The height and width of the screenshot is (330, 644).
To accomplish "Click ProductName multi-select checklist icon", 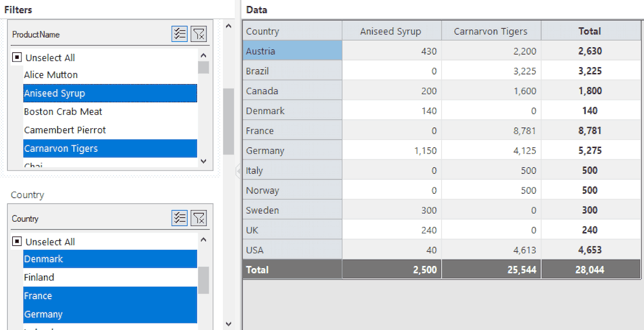I will tap(179, 34).
